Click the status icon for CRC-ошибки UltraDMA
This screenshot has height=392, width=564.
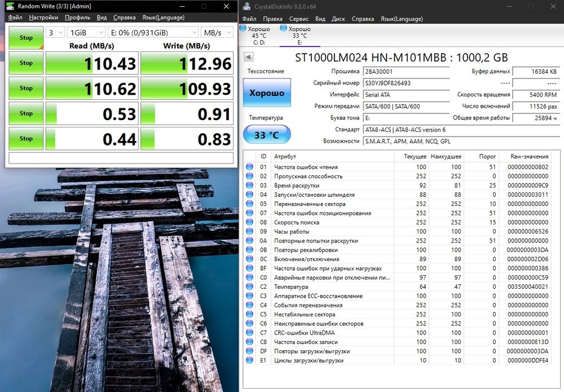click(x=249, y=333)
